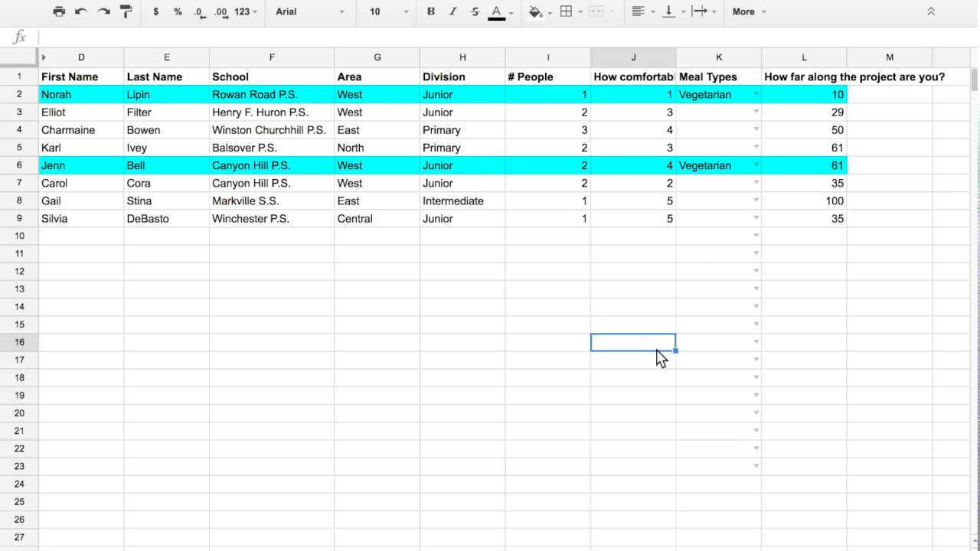980x551 pixels.
Task: Select column D header
Action: (81, 57)
